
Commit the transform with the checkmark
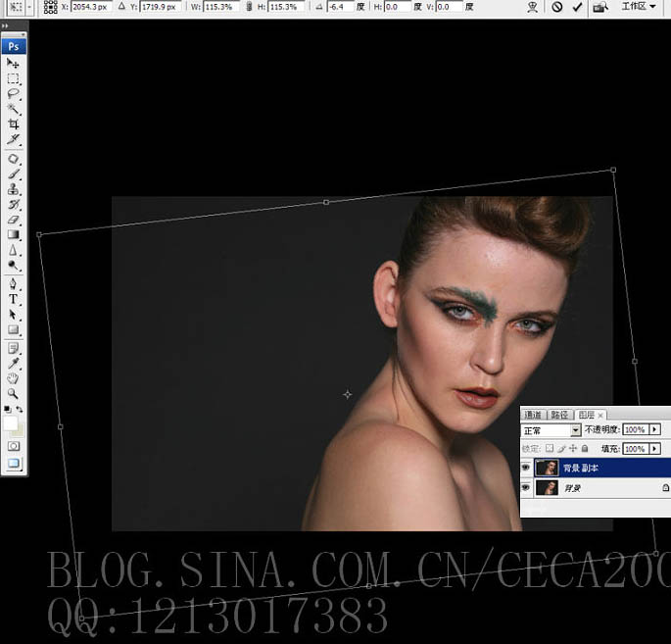click(577, 7)
